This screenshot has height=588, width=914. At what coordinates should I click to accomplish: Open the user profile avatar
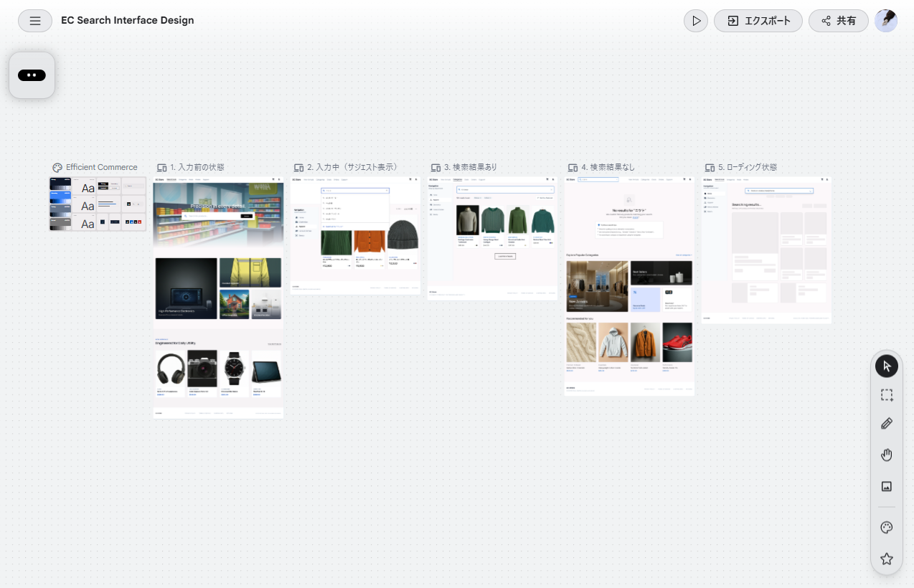point(887,21)
